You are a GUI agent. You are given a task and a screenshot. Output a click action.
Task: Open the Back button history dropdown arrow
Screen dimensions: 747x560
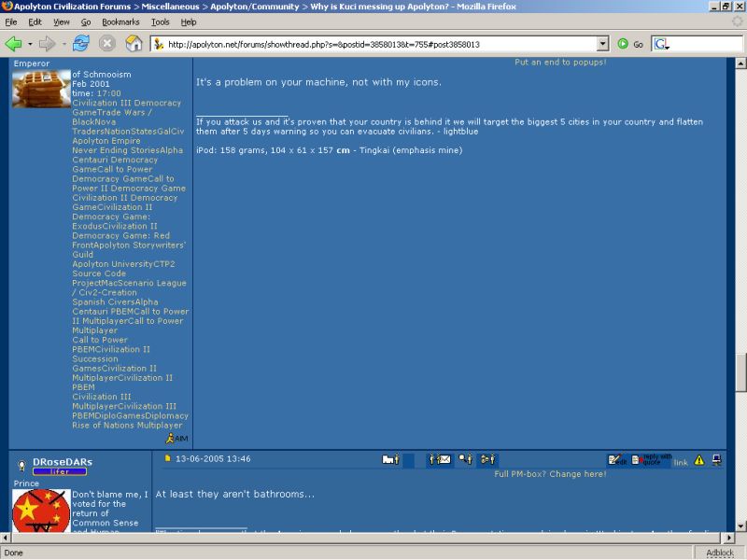tap(30, 44)
